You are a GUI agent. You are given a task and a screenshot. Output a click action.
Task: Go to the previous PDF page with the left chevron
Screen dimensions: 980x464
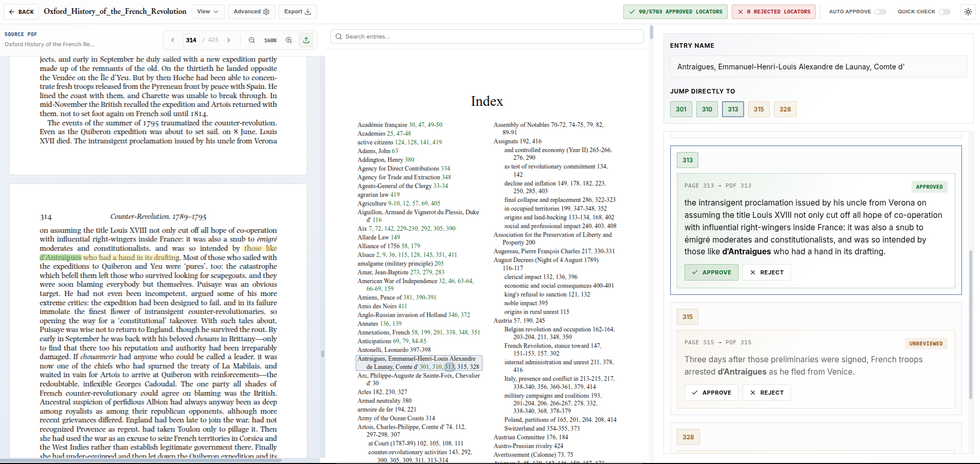(x=173, y=40)
